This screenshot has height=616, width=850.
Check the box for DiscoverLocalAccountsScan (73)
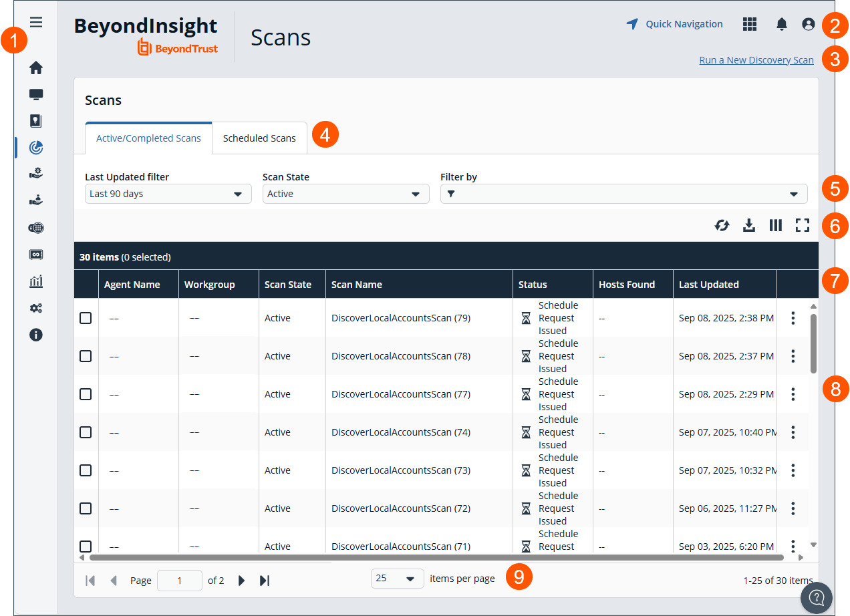pos(86,470)
